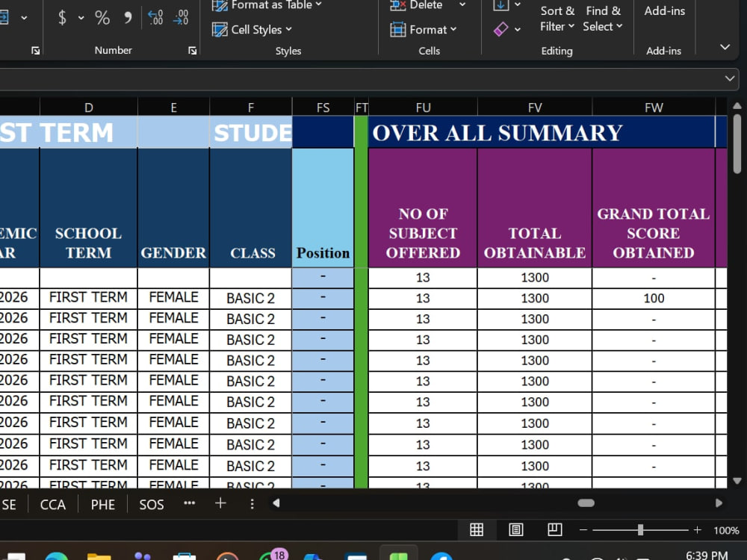Click the horizontal scrollbar left arrow
The width and height of the screenshot is (747, 560).
click(276, 503)
